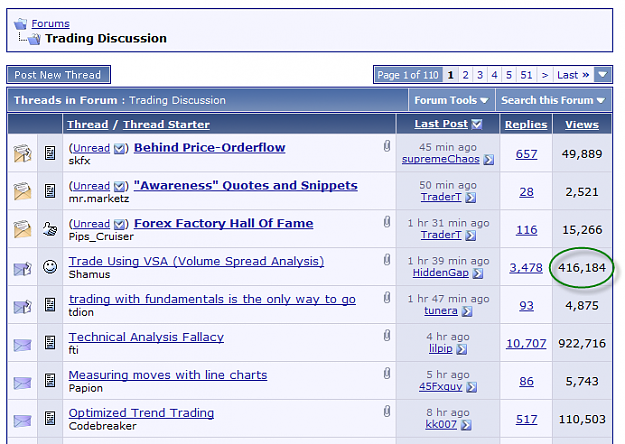
Task: Go to last post icon beside HiddenGap
Action: pos(478,273)
